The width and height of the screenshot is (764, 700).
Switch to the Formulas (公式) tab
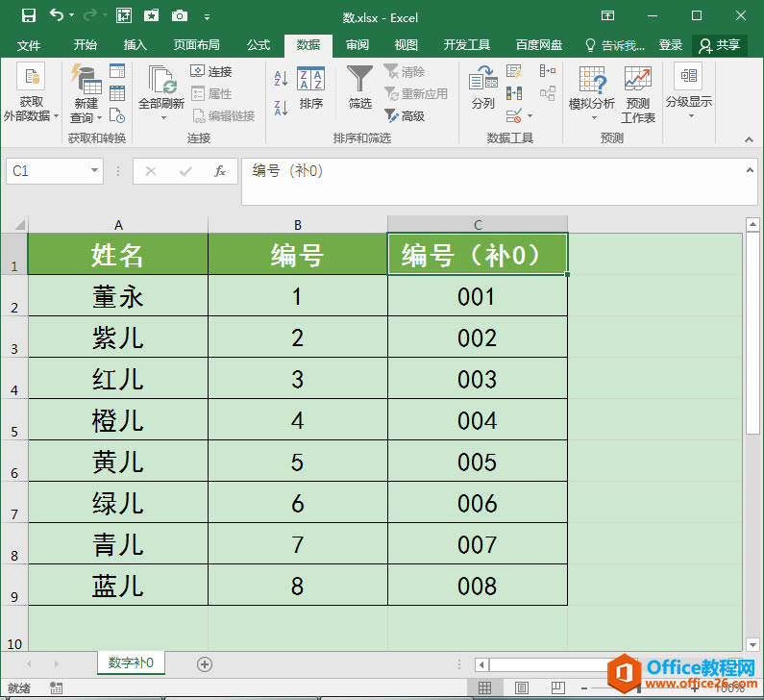pos(259,45)
